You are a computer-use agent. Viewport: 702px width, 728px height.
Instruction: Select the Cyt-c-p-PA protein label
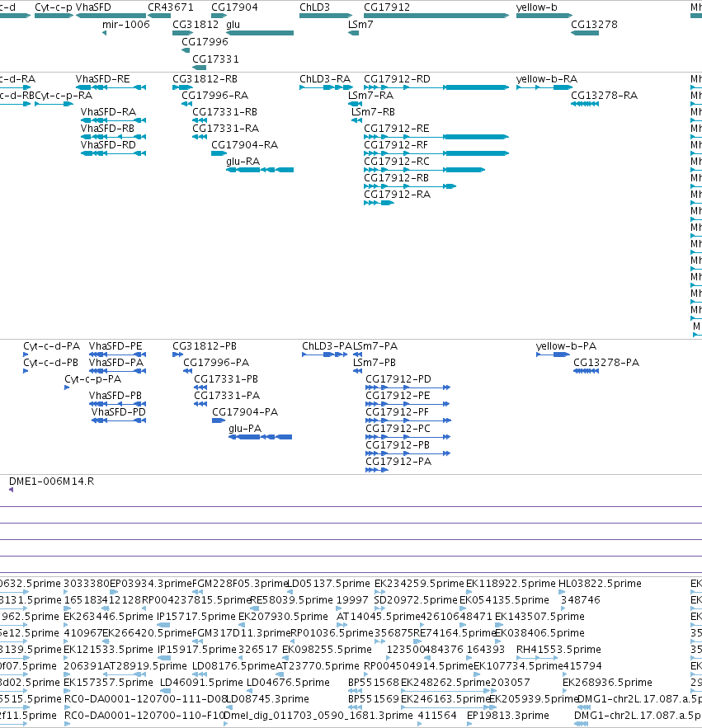coord(93,379)
